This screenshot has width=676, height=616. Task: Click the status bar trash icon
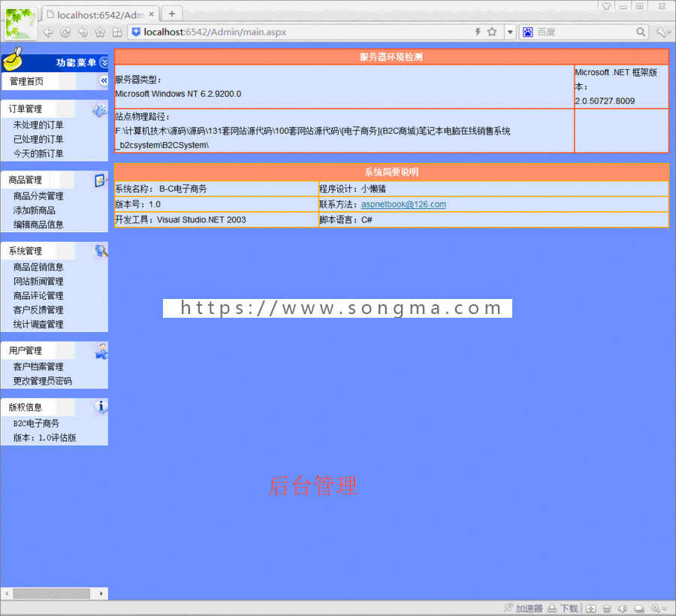click(607, 608)
